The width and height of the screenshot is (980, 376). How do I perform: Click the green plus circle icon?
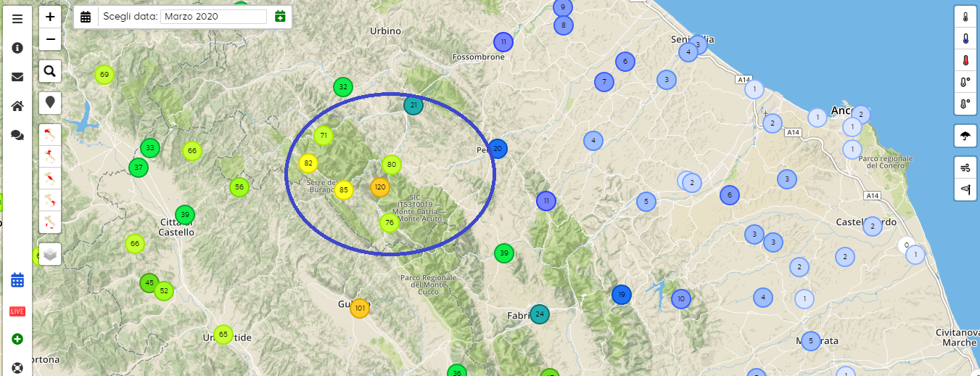[x=17, y=339]
